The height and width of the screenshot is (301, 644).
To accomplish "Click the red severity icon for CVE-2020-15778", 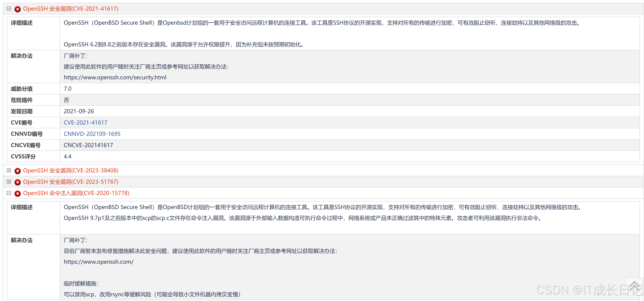I will tap(17, 193).
